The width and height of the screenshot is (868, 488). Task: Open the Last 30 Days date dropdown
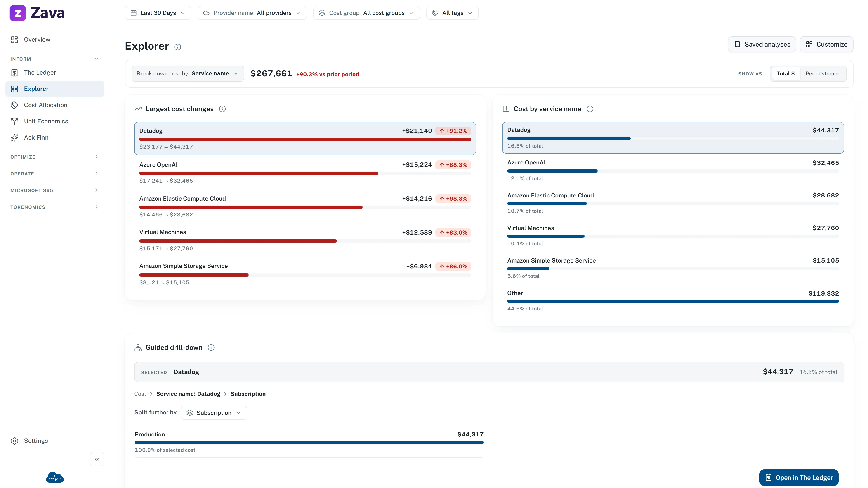tap(158, 13)
